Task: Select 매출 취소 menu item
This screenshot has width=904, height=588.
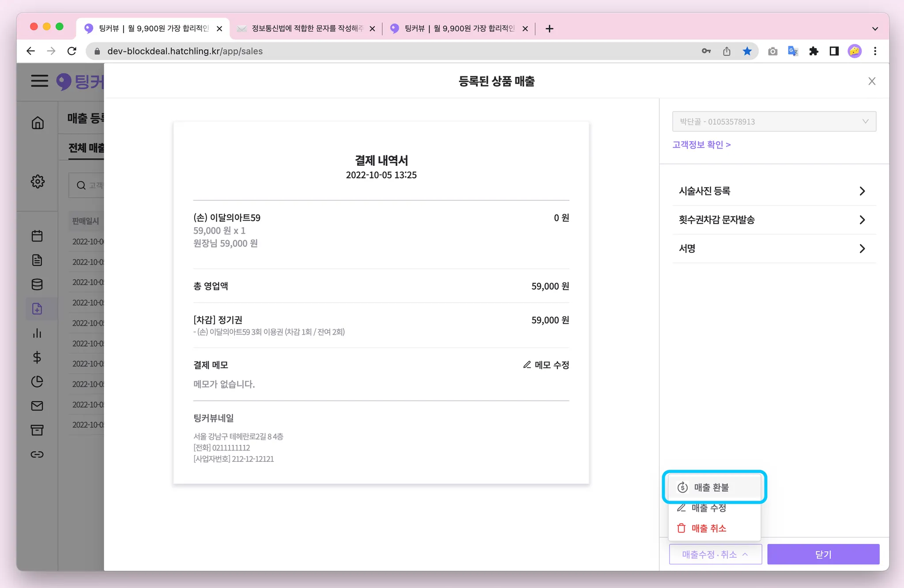Action: pos(708,528)
